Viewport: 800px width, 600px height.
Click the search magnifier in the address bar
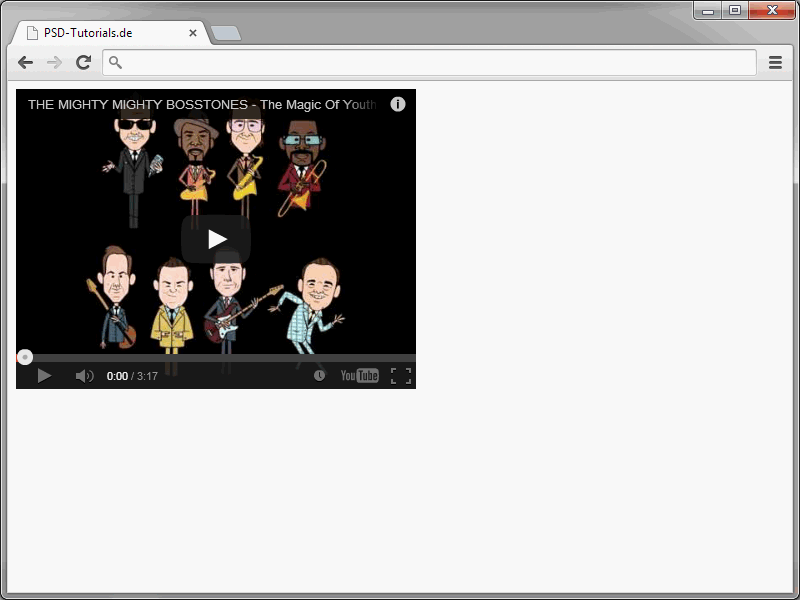[x=115, y=62]
